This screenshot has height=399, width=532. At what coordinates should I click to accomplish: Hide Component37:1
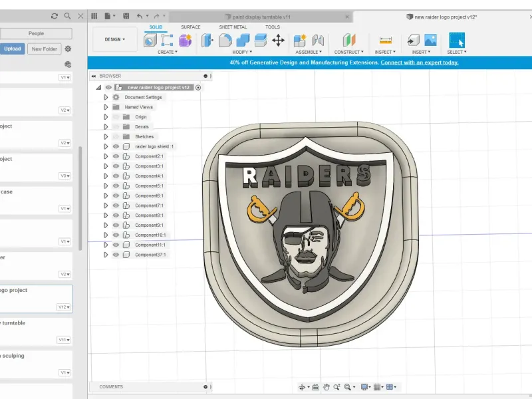[x=116, y=255]
